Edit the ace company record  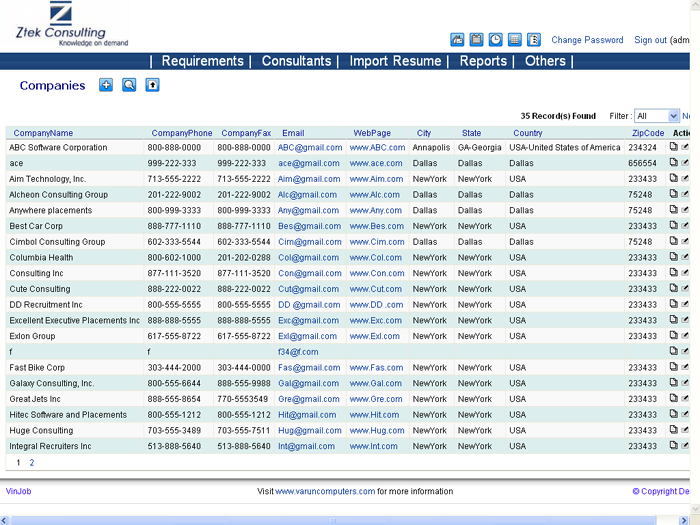(685, 162)
